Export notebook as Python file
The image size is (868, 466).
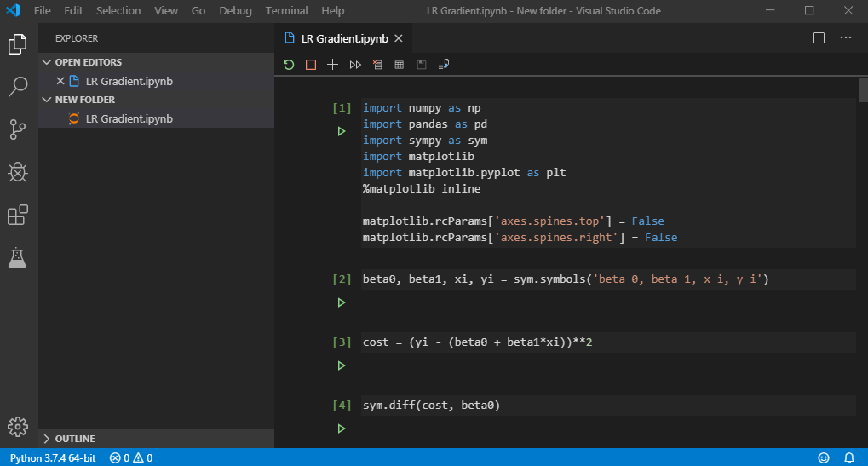tap(443, 65)
